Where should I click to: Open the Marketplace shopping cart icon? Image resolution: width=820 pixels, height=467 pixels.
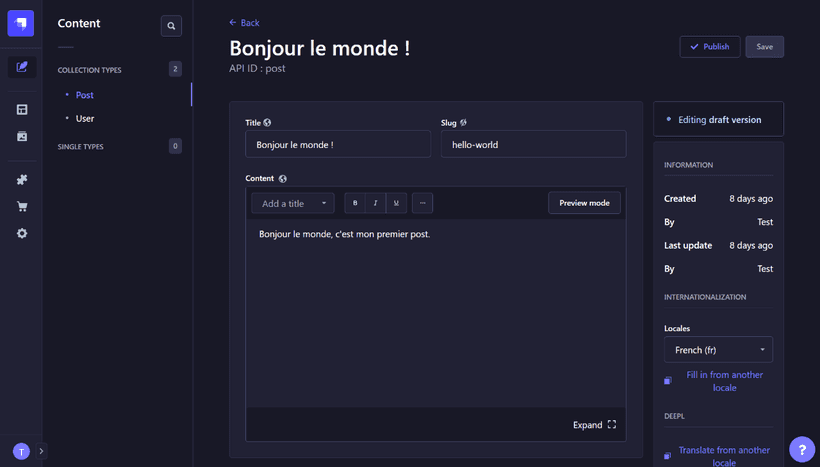22,207
